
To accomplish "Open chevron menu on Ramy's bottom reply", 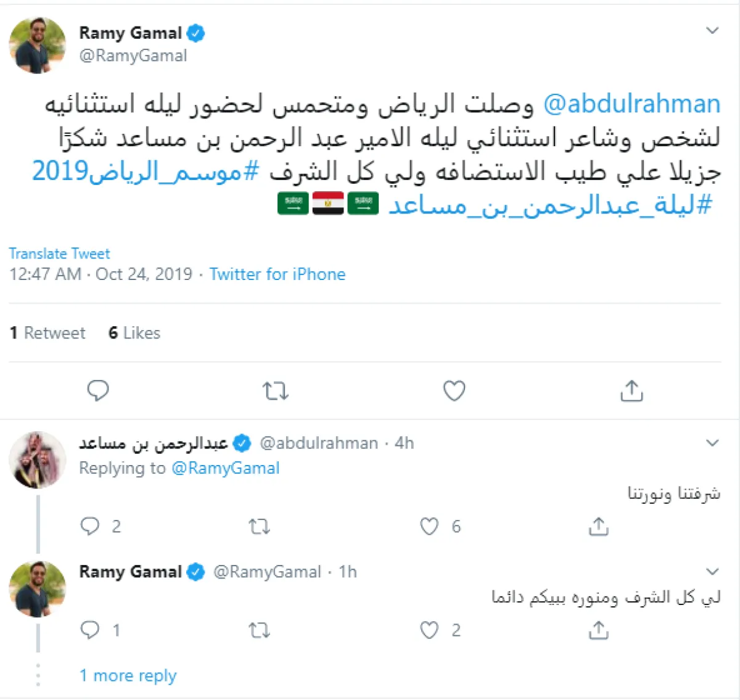I will pos(712,572).
